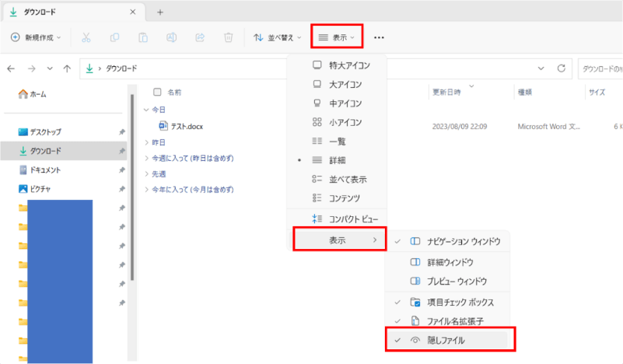Expand the 先週 group

[146, 174]
